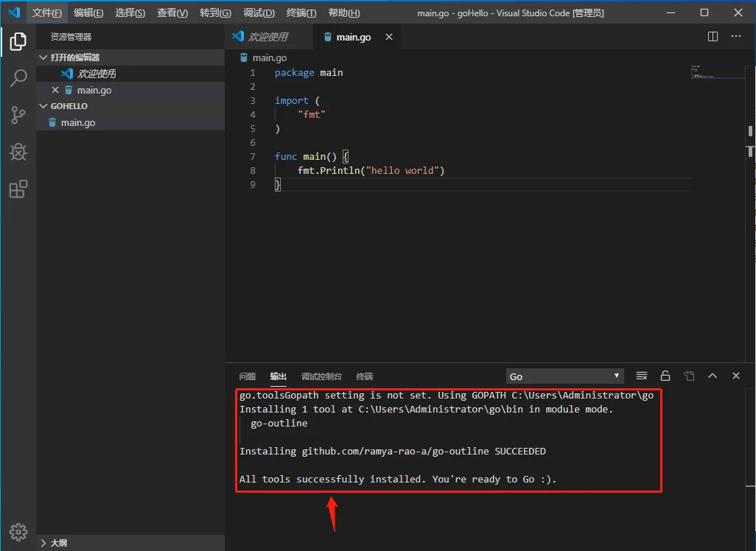Click the "package main" code line
This screenshot has height=551, width=756.
(309, 73)
